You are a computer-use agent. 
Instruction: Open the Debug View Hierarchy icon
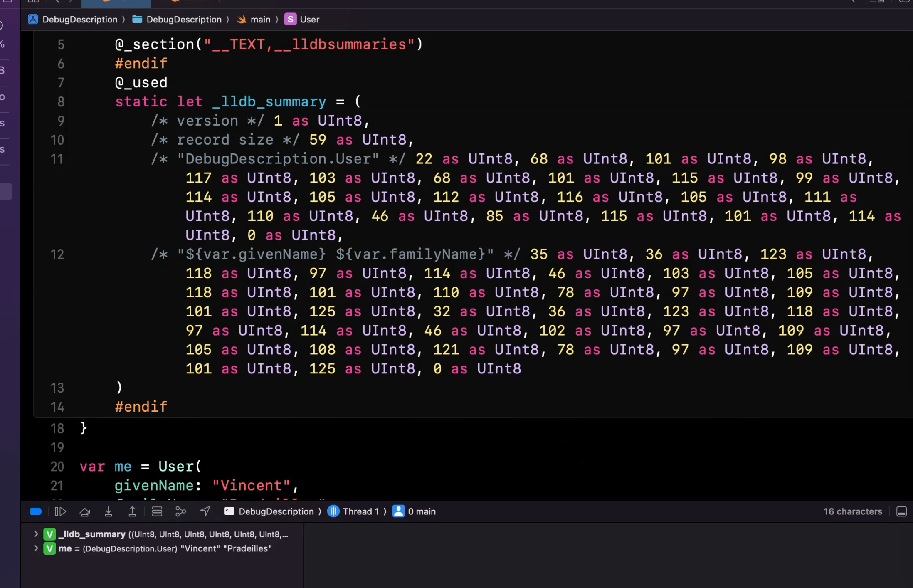[157, 511]
